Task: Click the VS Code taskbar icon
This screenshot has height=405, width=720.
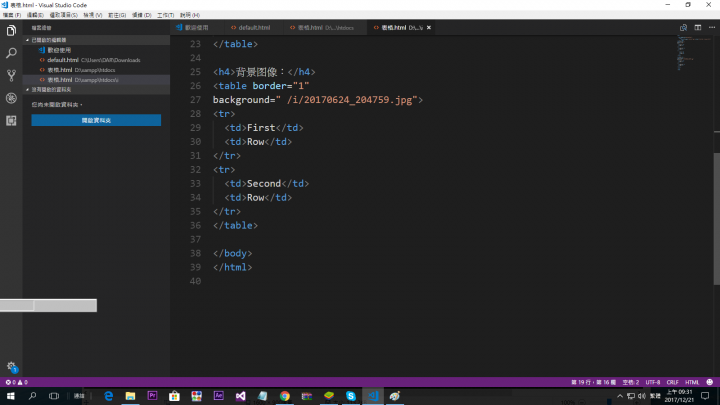Action: (373, 396)
